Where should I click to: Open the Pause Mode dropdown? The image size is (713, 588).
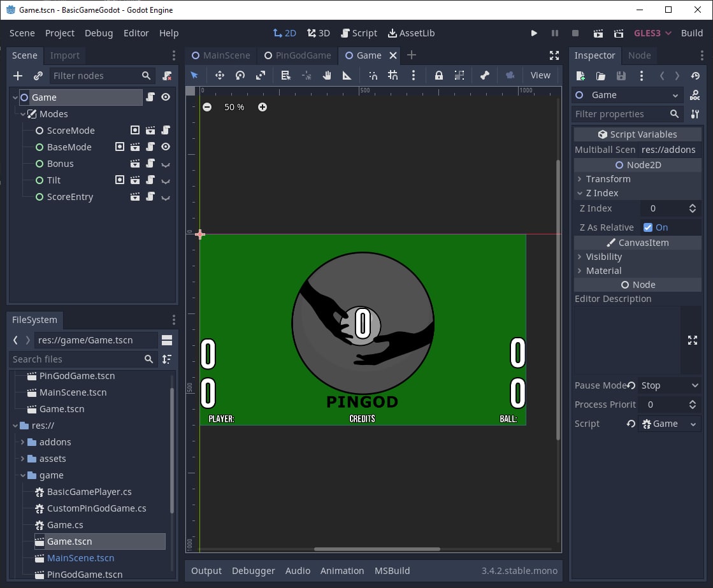[x=669, y=385]
